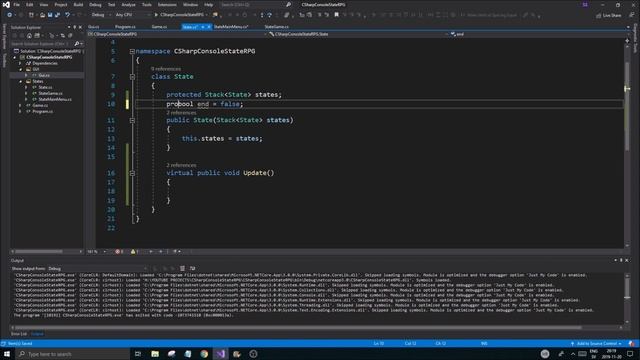Click the Clear All output icon
The height and width of the screenshot is (360, 640).
pos(182,268)
